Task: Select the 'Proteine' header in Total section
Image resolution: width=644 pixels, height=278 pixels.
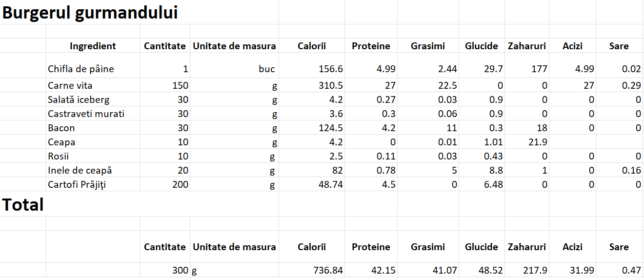Action: [x=371, y=247]
